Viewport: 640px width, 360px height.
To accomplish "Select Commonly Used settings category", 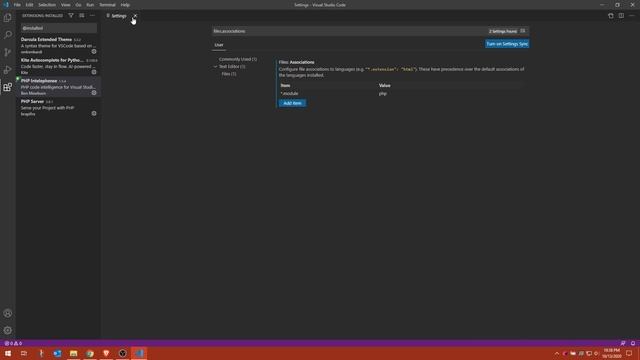I will pyautogui.click(x=238, y=59).
